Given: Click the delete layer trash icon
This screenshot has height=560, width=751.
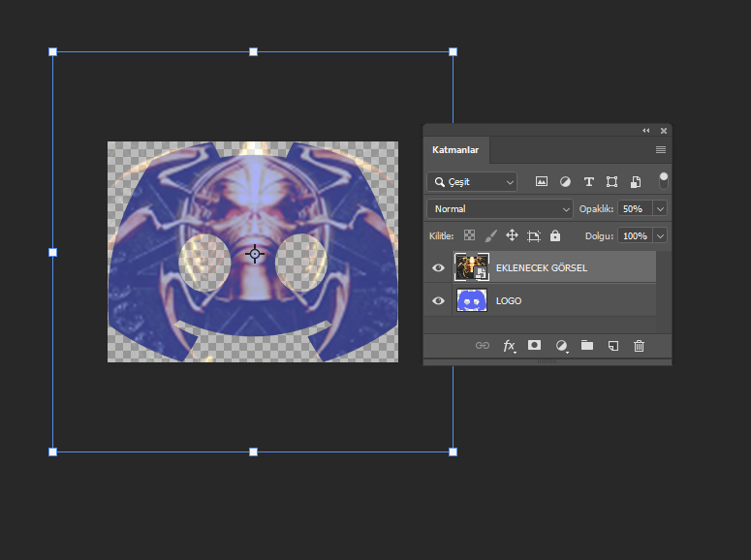Looking at the screenshot, I should [639, 346].
